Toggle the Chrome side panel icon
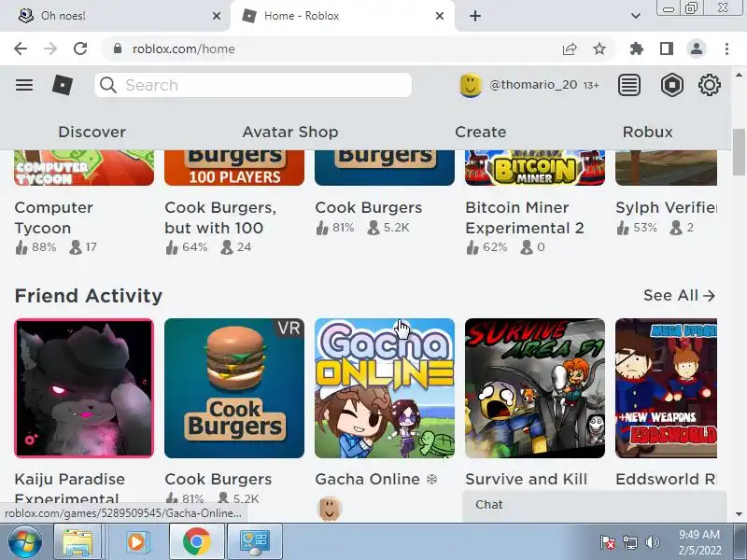This screenshot has width=747, height=560. pyautogui.click(x=667, y=49)
